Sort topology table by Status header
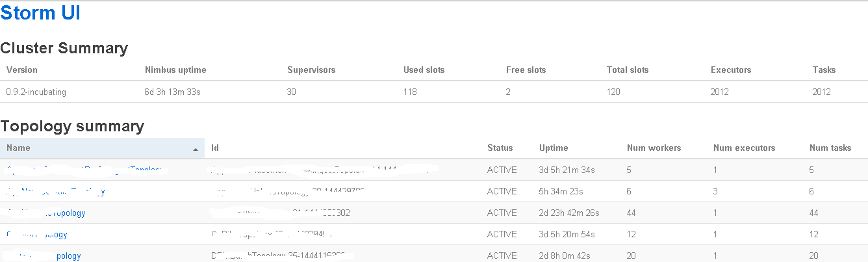This screenshot has height=262, width=868. (500, 148)
